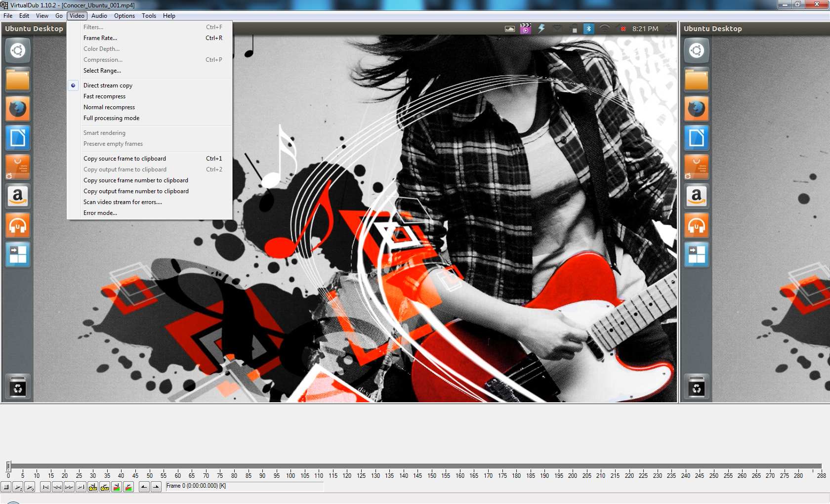The width and height of the screenshot is (830, 504).
Task: Open the Frame Rate... dialog
Action: coord(150,38)
